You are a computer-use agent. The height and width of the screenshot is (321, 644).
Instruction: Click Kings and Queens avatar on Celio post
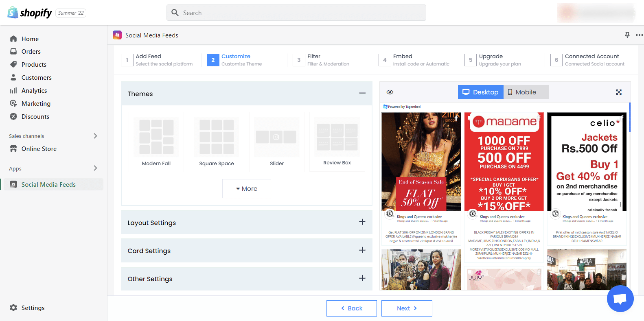tap(556, 214)
